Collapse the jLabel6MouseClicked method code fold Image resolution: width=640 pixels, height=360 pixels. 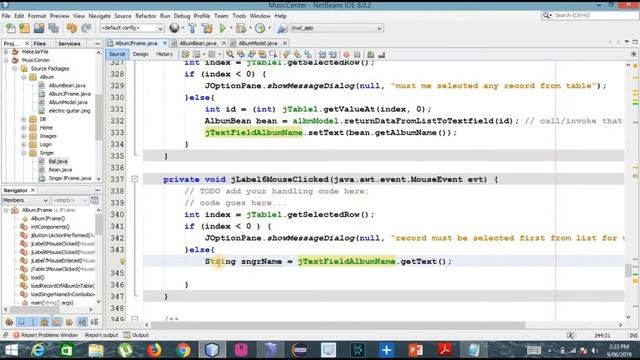[x=135, y=179]
